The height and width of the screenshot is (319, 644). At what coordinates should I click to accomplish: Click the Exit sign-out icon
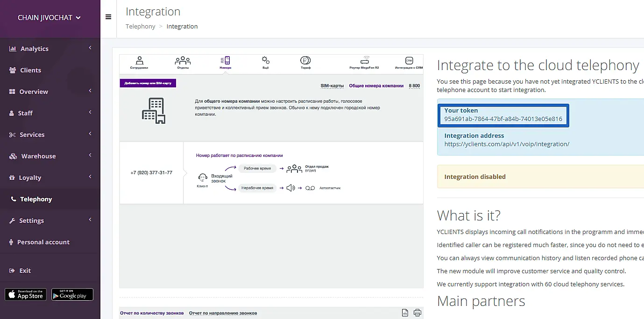point(12,270)
